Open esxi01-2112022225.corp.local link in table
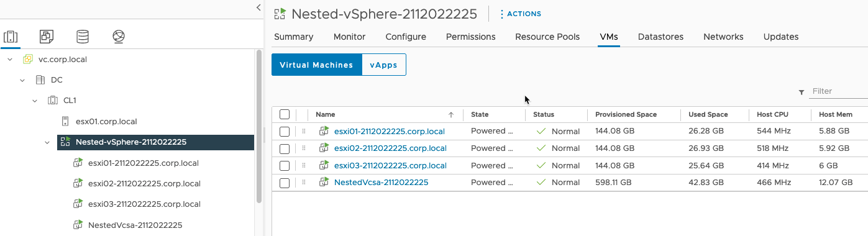Screen dimensions: 868x236 (390, 131)
